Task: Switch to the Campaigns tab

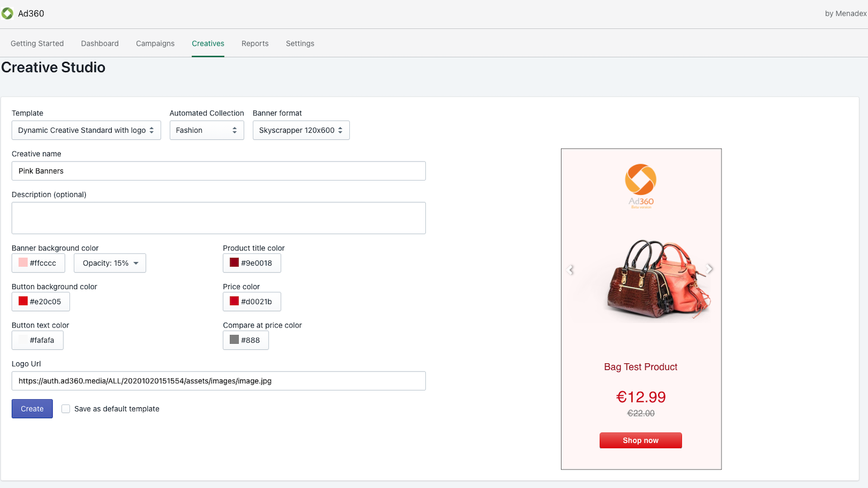Action: coord(155,43)
